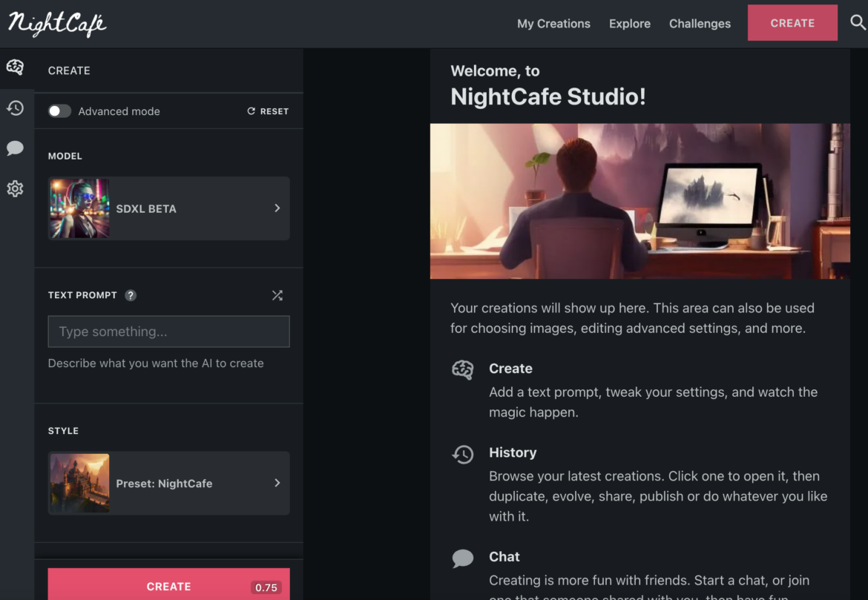The image size is (868, 600).
Task: Click the History clock icon in welcome panel
Action: click(x=463, y=455)
